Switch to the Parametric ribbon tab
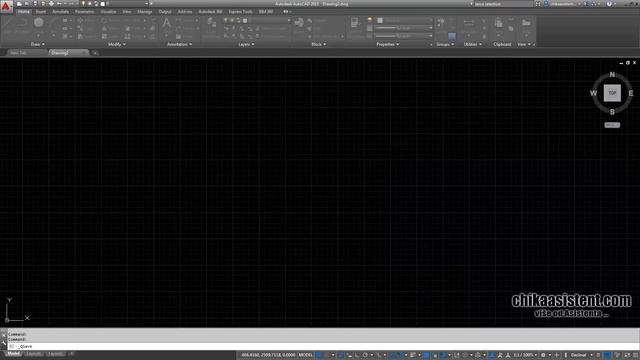The image size is (640, 360). tap(84, 12)
